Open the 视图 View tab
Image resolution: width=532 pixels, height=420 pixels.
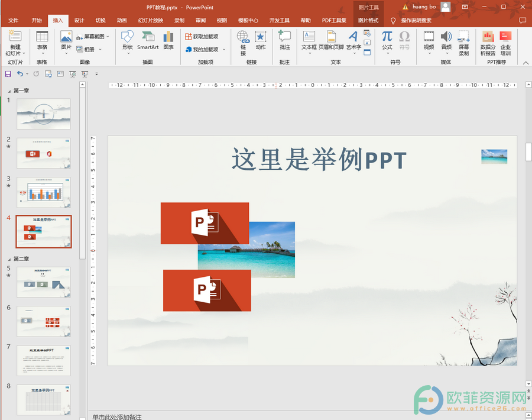pos(222,20)
